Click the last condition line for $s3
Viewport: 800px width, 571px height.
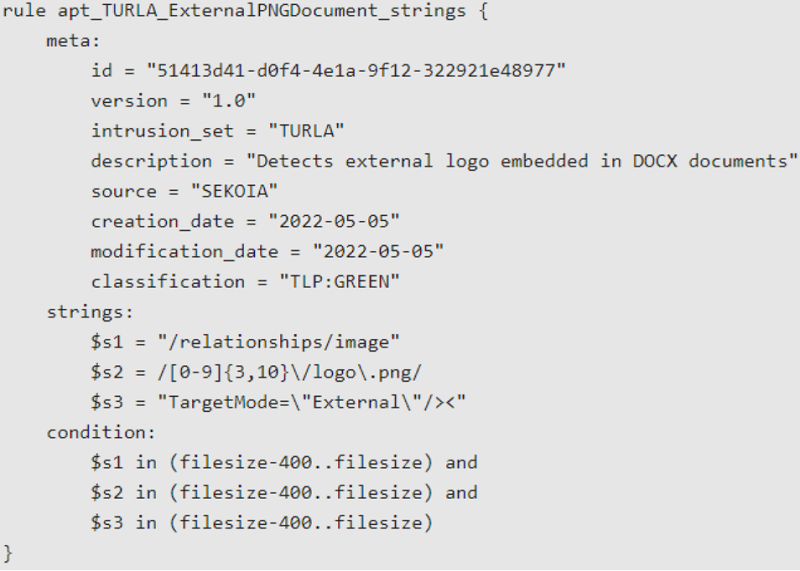pos(262,523)
